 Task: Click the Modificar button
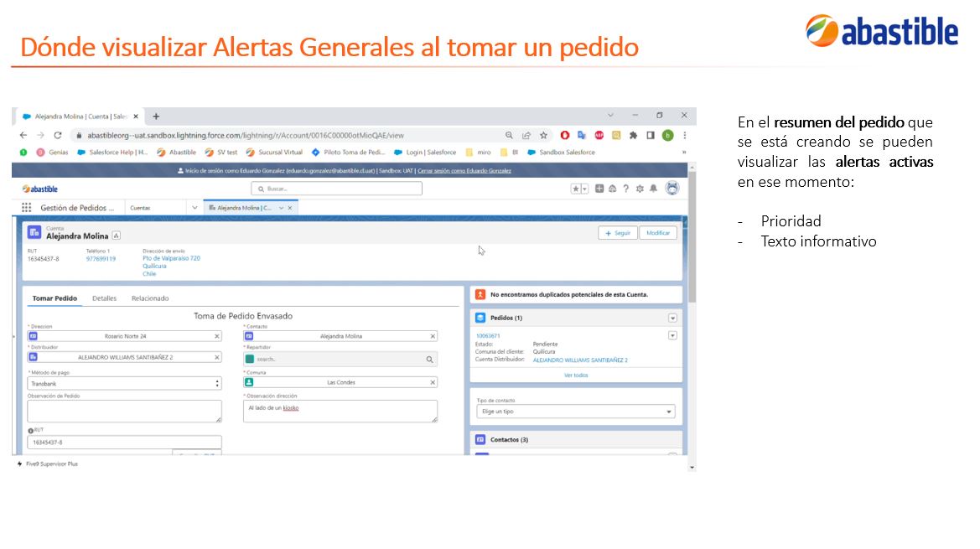point(658,233)
